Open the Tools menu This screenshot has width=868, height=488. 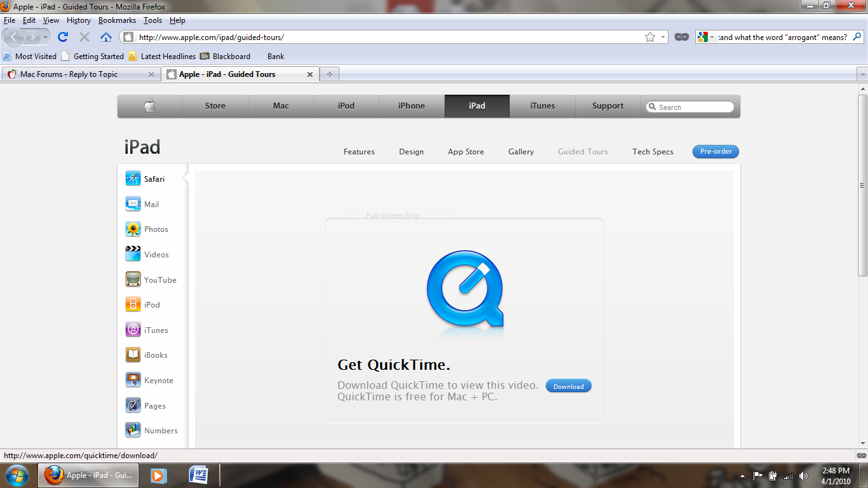click(x=153, y=20)
